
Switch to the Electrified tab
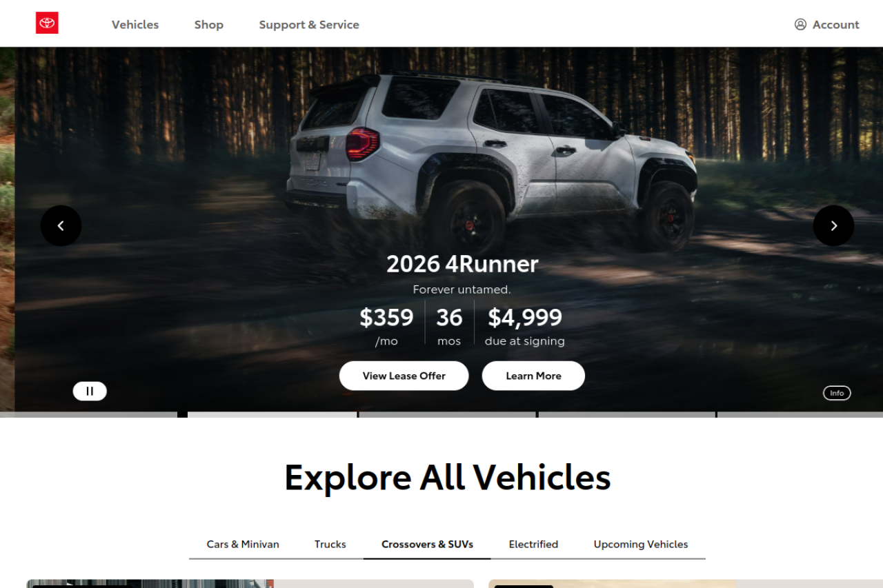533,544
